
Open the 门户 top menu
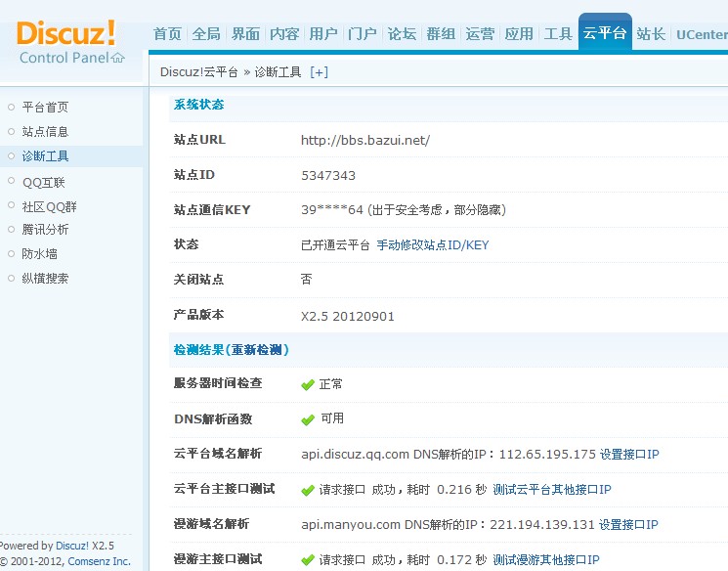[x=363, y=34]
